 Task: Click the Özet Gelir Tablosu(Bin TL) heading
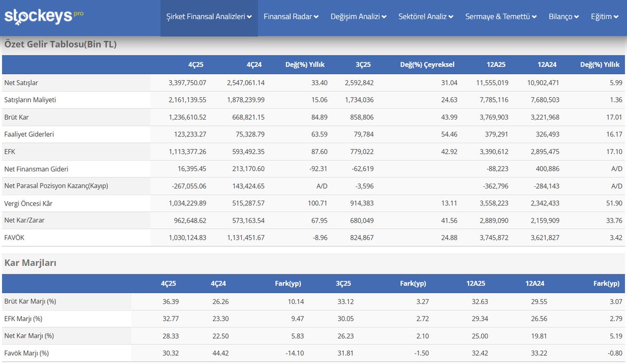pyautogui.click(x=60, y=44)
